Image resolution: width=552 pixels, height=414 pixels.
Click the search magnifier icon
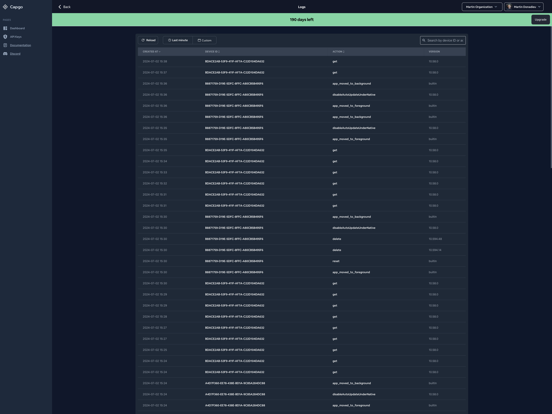pyautogui.click(x=424, y=40)
